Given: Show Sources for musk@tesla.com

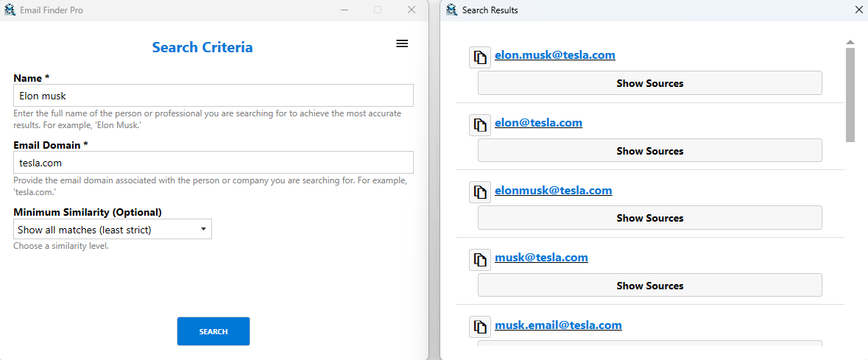Looking at the screenshot, I should (650, 285).
